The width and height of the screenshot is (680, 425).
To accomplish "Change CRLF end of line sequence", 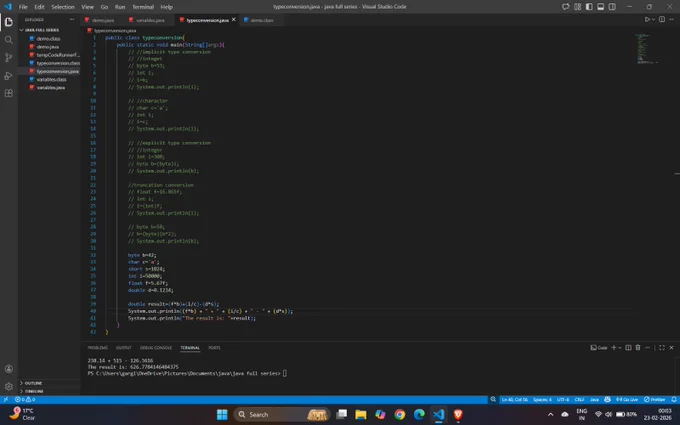I will click(x=579, y=399).
